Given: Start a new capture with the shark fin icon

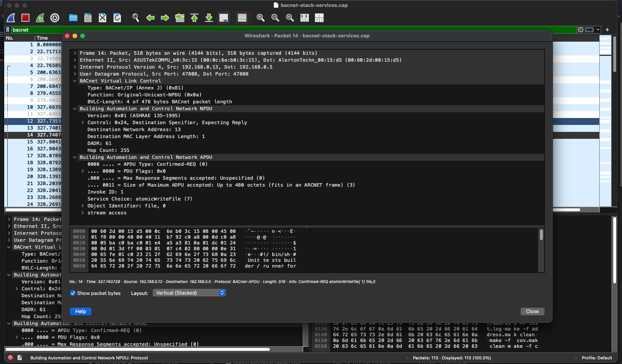Looking at the screenshot, I should 10,18.
